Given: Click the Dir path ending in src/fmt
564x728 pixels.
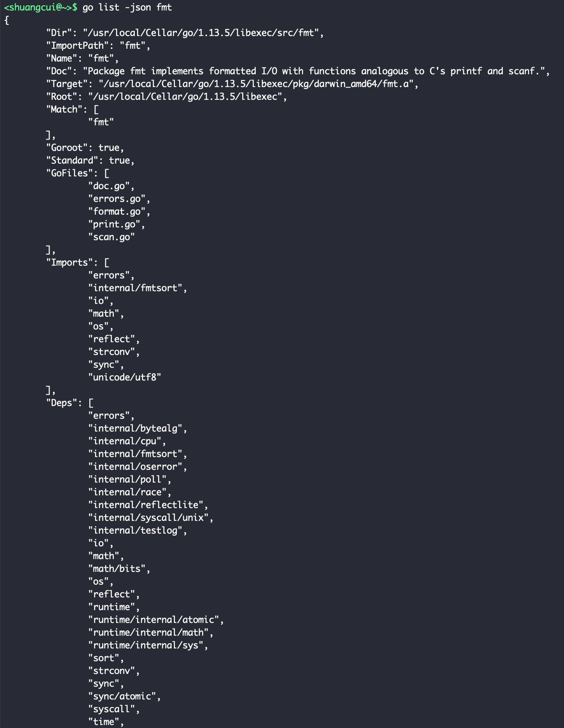Looking at the screenshot, I should [x=203, y=33].
